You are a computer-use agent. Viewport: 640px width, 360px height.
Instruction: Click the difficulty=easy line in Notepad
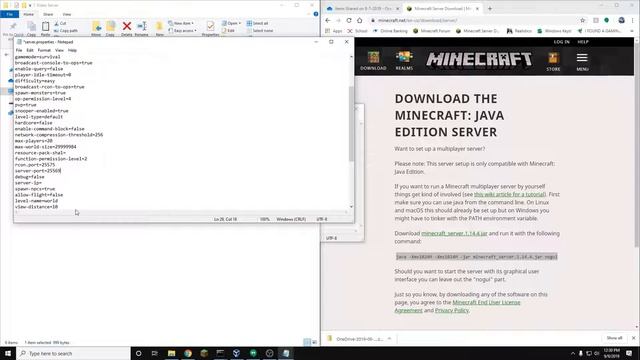[35, 81]
